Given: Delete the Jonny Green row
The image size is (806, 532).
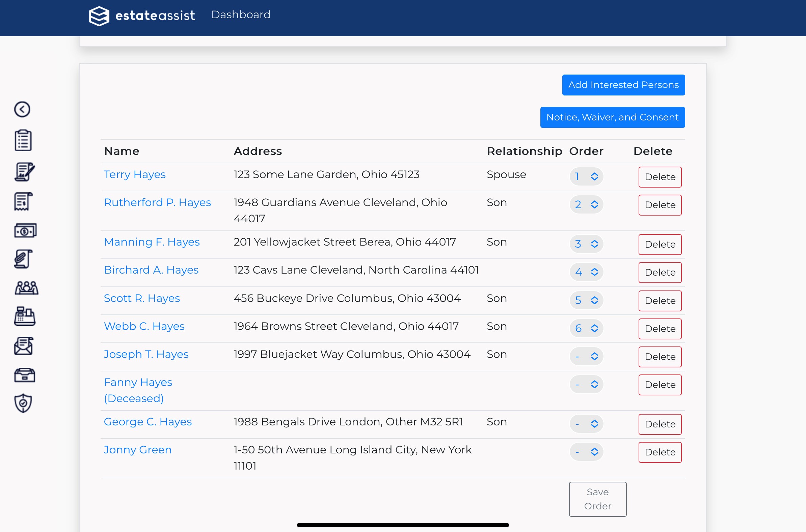Looking at the screenshot, I should (x=660, y=452).
